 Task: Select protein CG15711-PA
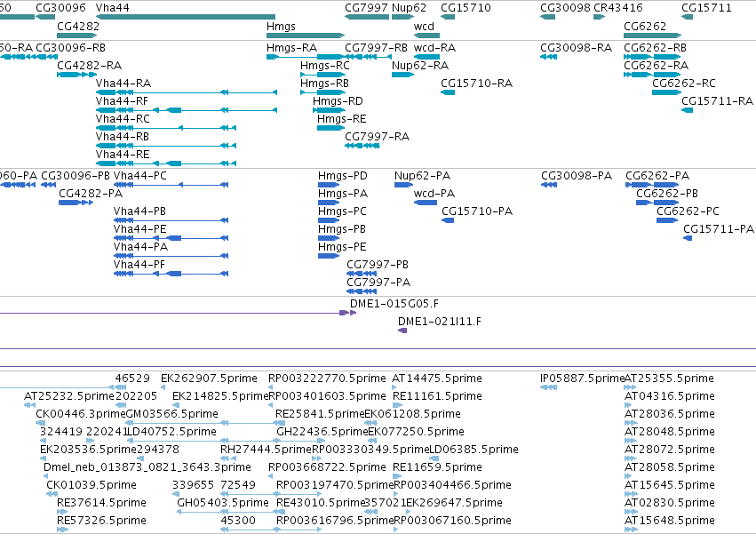coord(688,238)
